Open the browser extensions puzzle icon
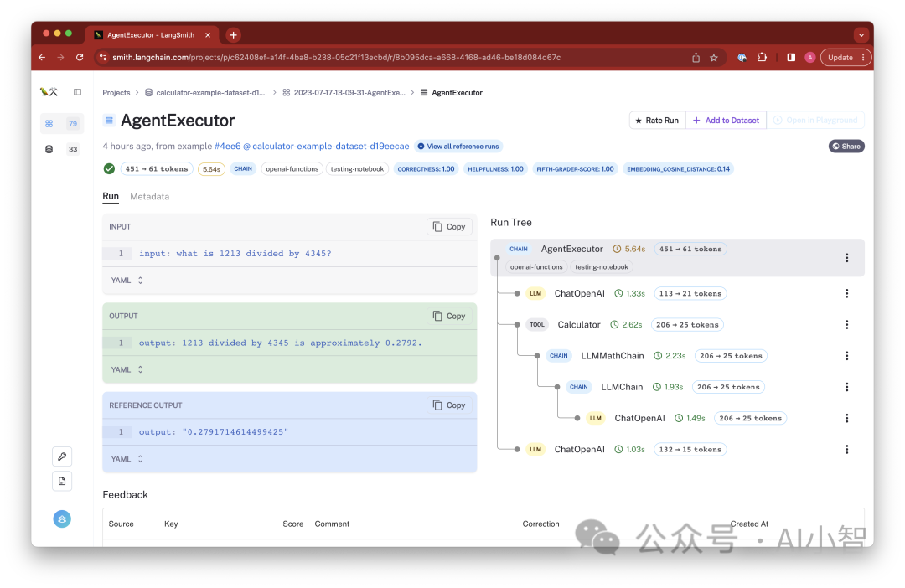The width and height of the screenshot is (905, 588). (762, 57)
